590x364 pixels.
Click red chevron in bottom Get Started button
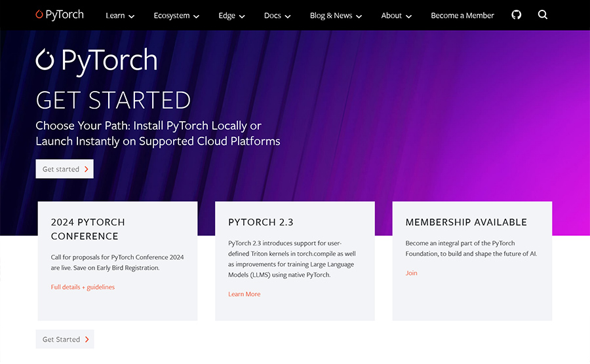tap(87, 339)
